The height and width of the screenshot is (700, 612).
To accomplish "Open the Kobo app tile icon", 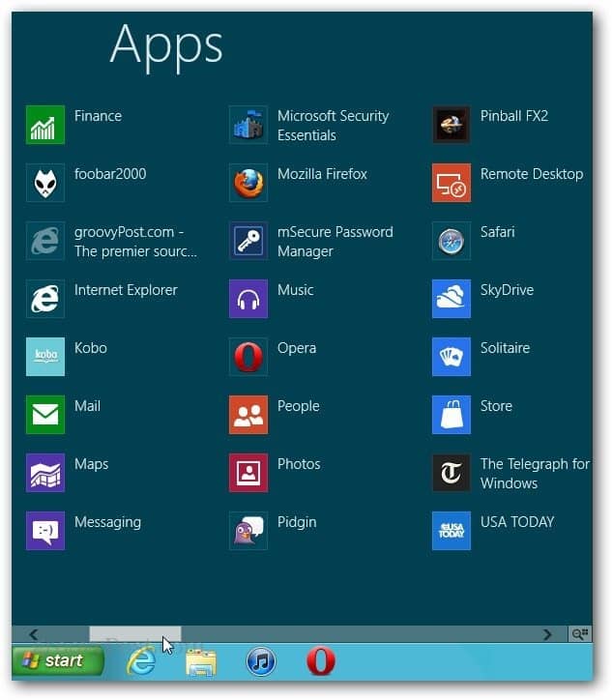I will pos(45,357).
